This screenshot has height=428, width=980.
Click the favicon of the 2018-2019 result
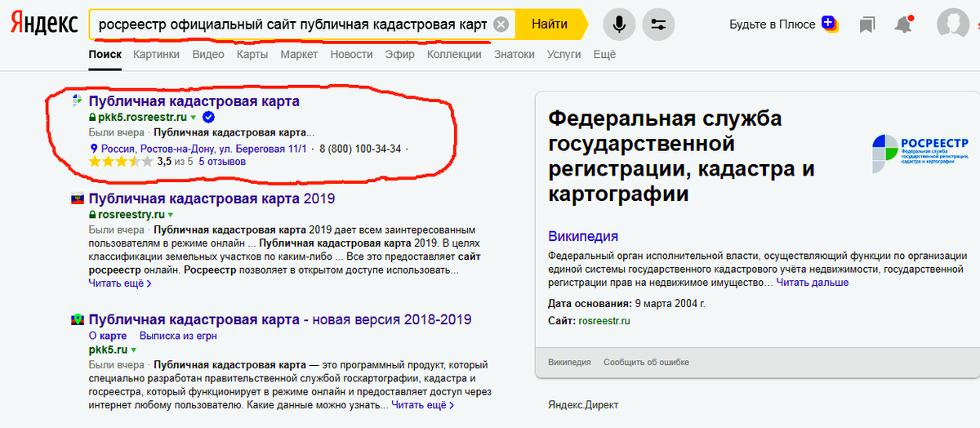[78, 319]
